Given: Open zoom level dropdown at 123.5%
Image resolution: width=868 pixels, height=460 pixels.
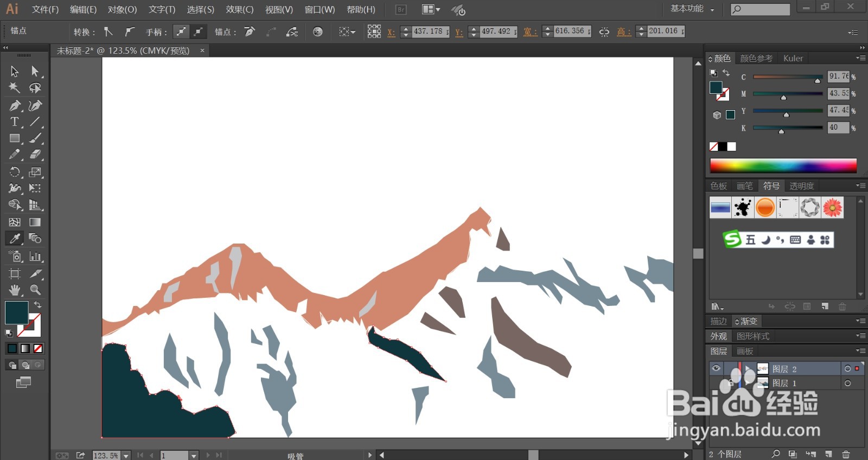Looking at the screenshot, I should click(x=126, y=456).
